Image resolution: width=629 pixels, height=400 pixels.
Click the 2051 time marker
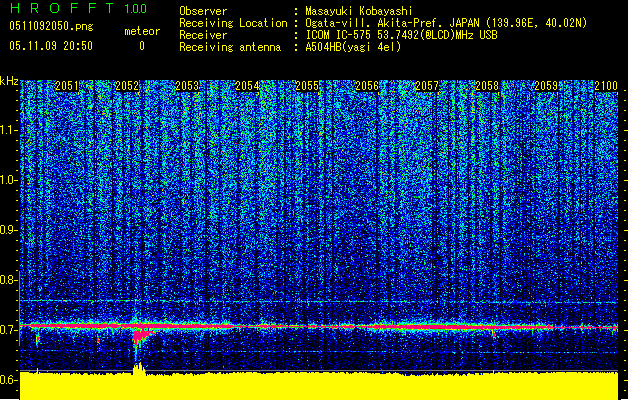pos(67,86)
